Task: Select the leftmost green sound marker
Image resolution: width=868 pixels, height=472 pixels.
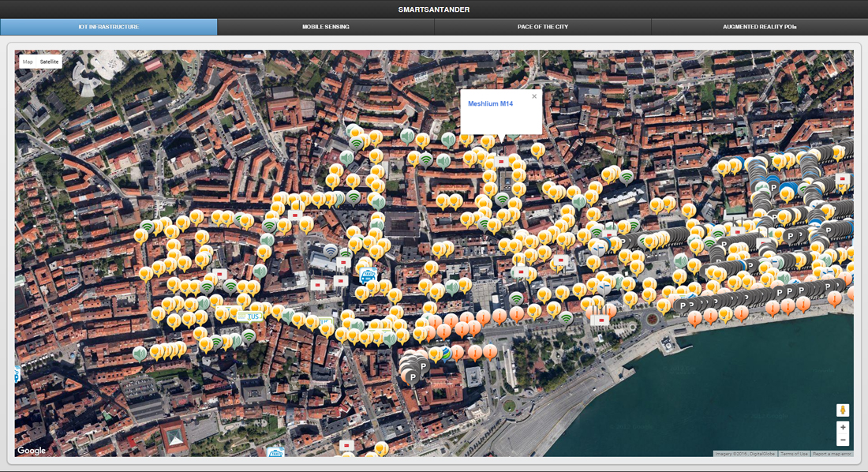Action: pyautogui.click(x=140, y=353)
